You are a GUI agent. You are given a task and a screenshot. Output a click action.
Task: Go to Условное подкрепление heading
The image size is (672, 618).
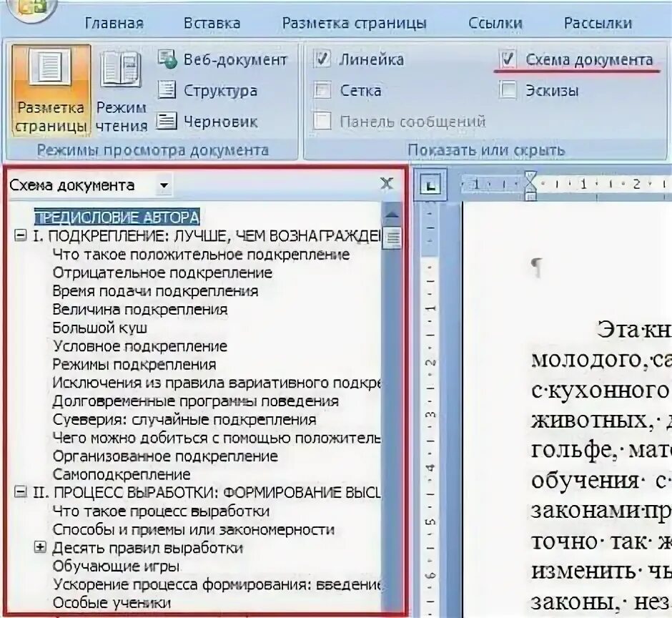(139, 346)
